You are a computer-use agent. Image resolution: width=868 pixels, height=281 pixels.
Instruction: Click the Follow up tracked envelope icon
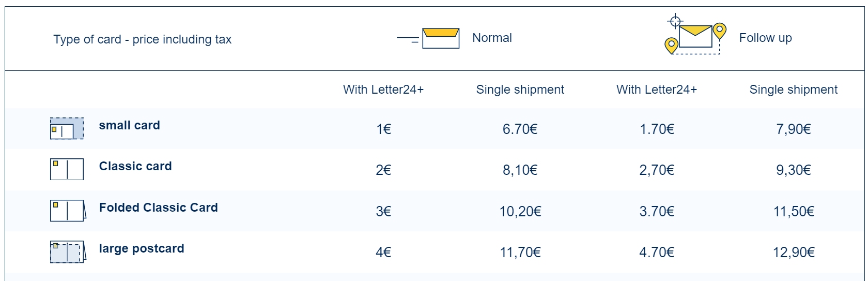pos(695,36)
